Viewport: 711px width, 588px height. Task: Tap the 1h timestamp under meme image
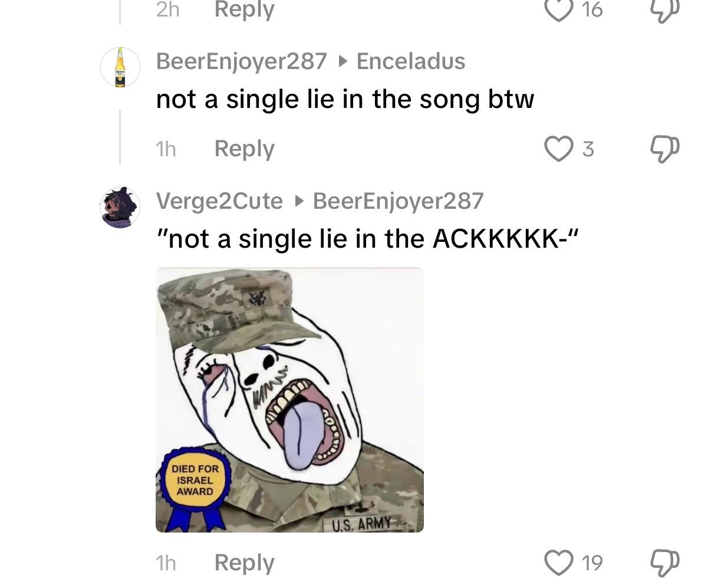(166, 563)
